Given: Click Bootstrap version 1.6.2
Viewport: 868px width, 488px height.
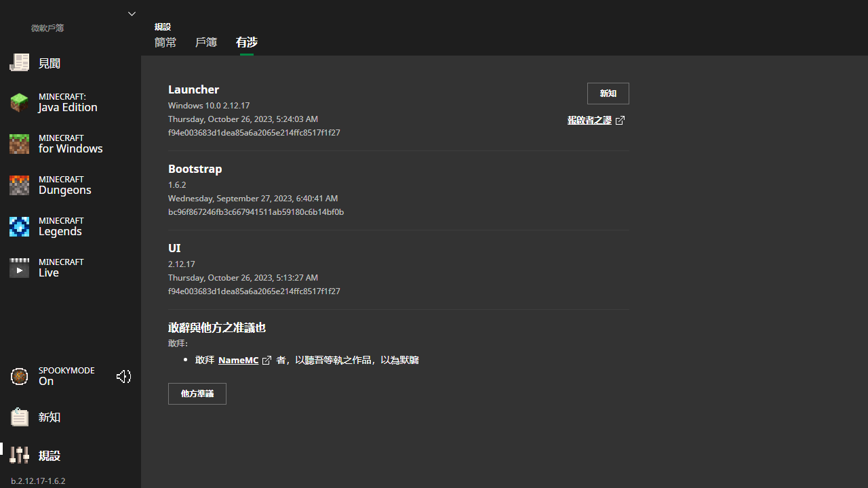Looking at the screenshot, I should pyautogui.click(x=177, y=184).
